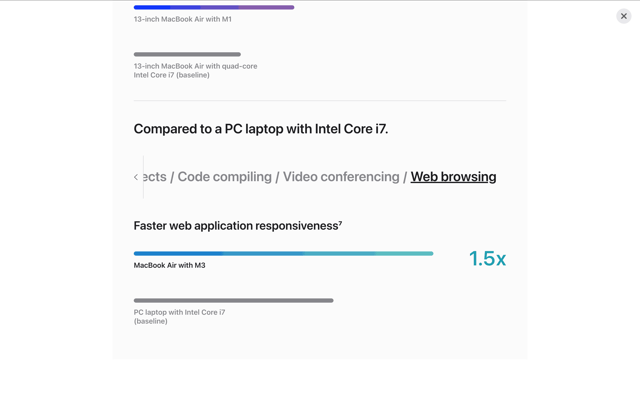The width and height of the screenshot is (640, 400).
Task: Open footnote 7 after 'responsiveness'
Action: [x=340, y=222]
